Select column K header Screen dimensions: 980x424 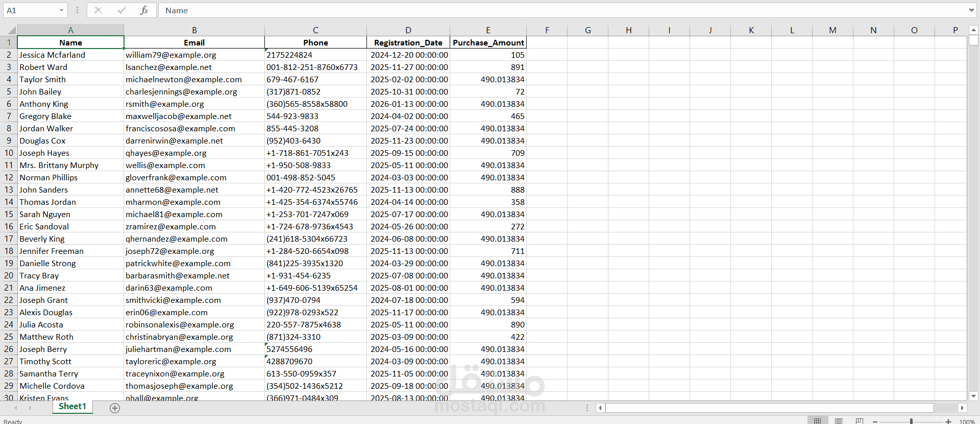point(751,30)
